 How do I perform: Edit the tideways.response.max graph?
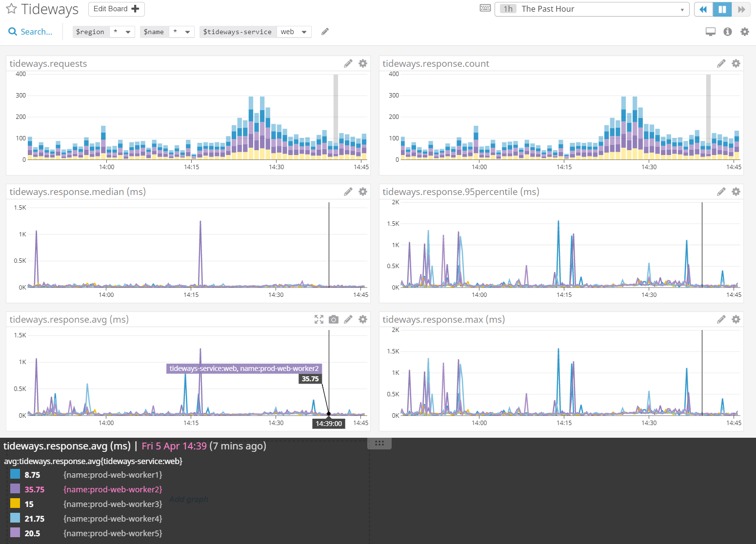721,319
